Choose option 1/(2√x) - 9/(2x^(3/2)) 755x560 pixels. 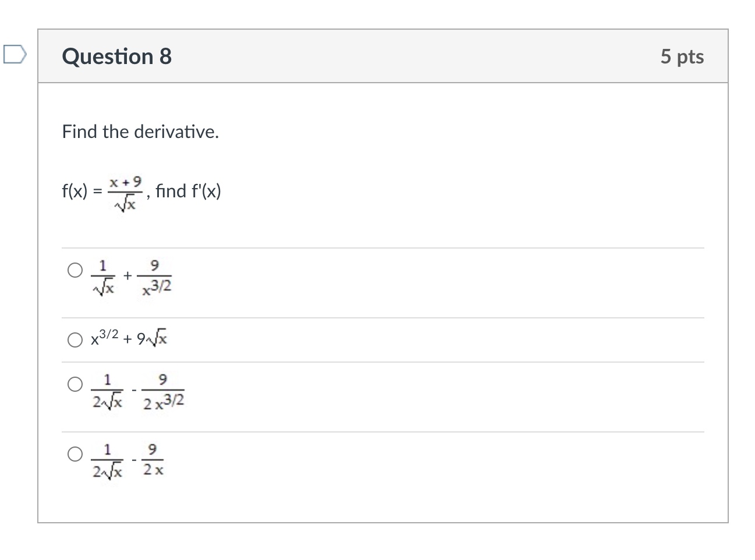tap(75, 384)
